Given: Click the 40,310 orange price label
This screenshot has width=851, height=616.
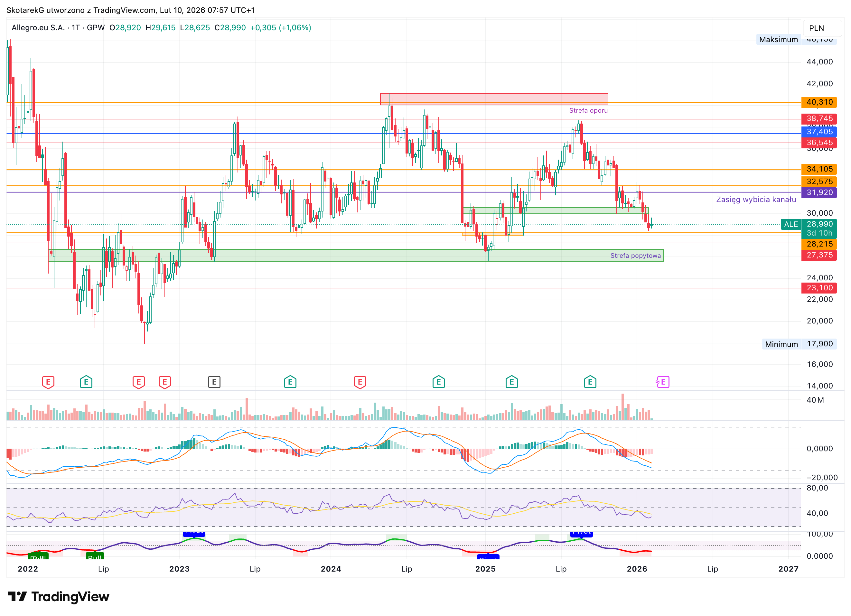Looking at the screenshot, I should click(819, 102).
